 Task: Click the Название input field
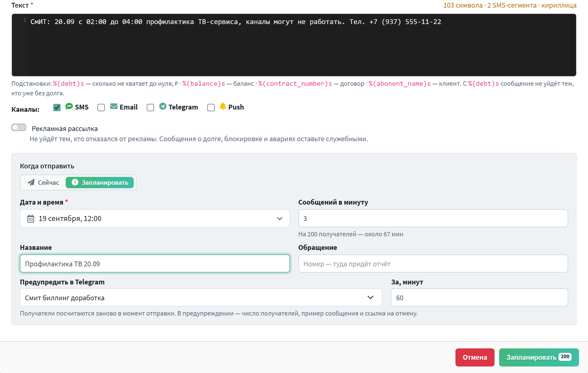(155, 264)
